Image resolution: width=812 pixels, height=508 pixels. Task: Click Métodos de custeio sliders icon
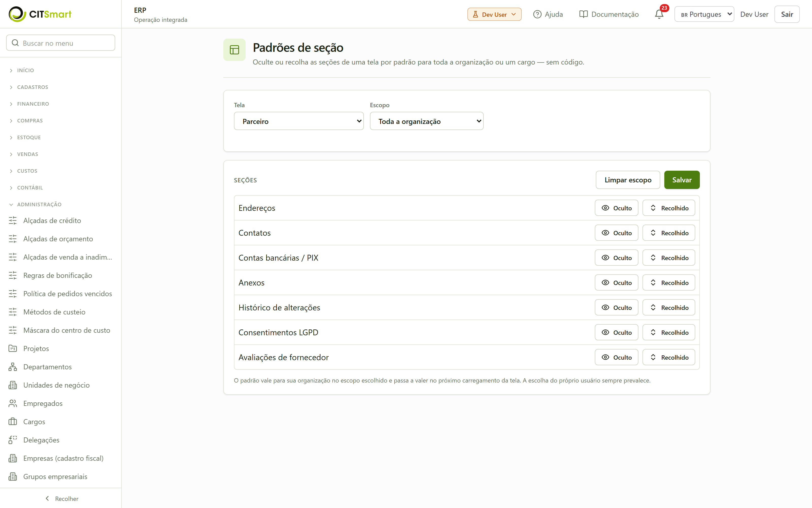click(x=13, y=312)
